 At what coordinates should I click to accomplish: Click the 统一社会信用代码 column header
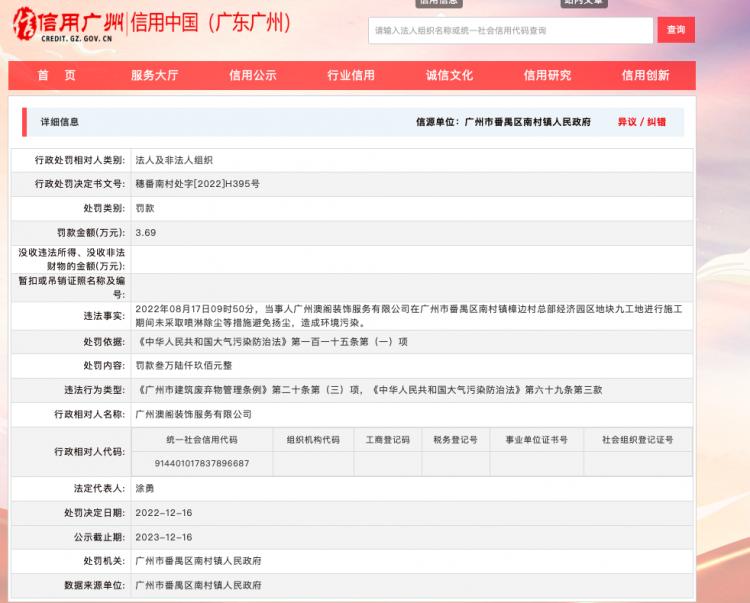[x=202, y=439]
